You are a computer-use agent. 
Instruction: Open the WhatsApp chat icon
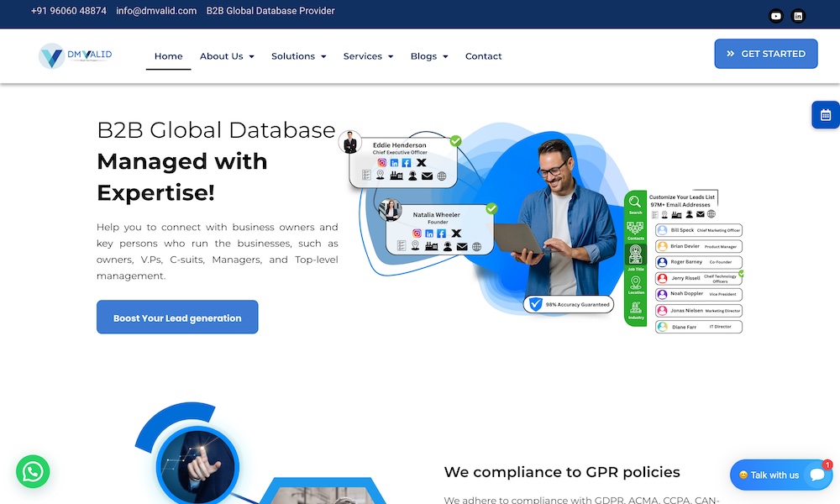coord(33,471)
